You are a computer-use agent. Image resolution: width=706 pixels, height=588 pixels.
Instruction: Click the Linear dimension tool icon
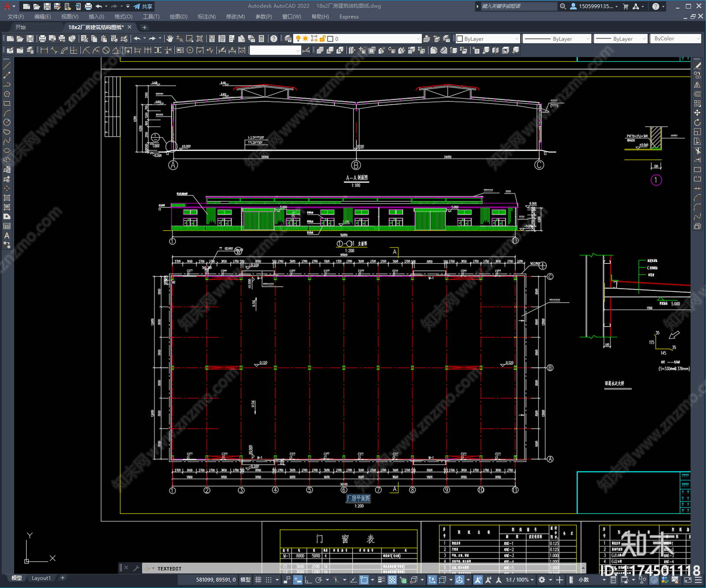pyautogui.click(x=44, y=50)
